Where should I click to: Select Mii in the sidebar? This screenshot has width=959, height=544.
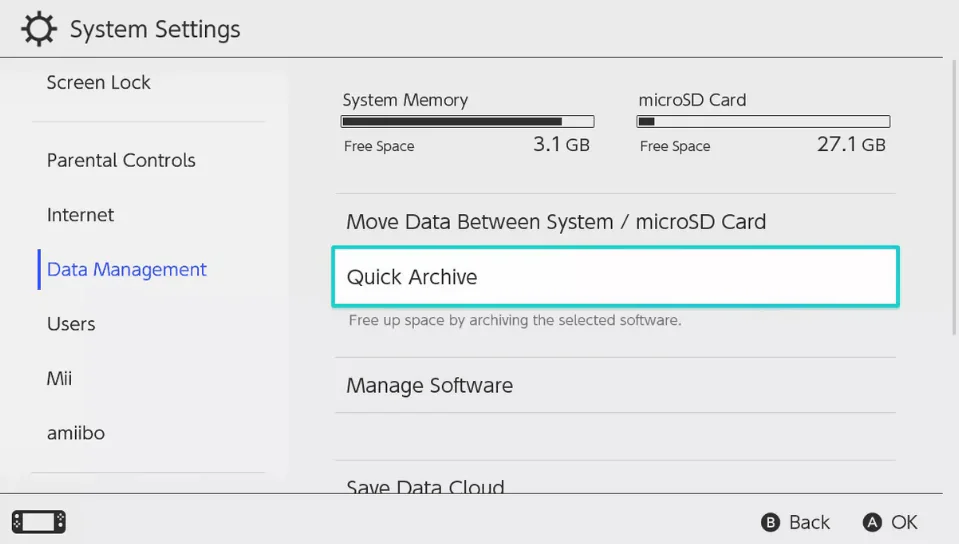coord(59,379)
